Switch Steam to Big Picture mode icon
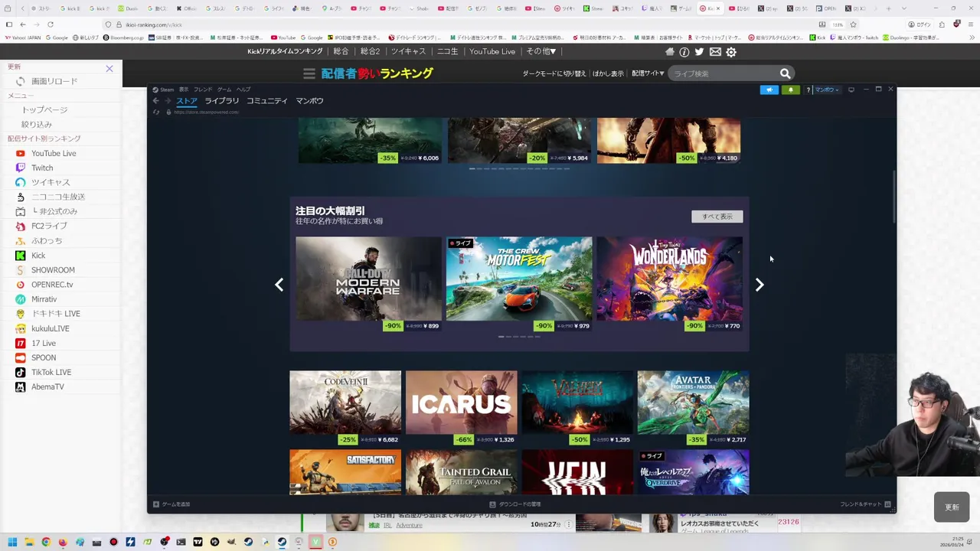The width and height of the screenshot is (980, 551). click(851, 90)
